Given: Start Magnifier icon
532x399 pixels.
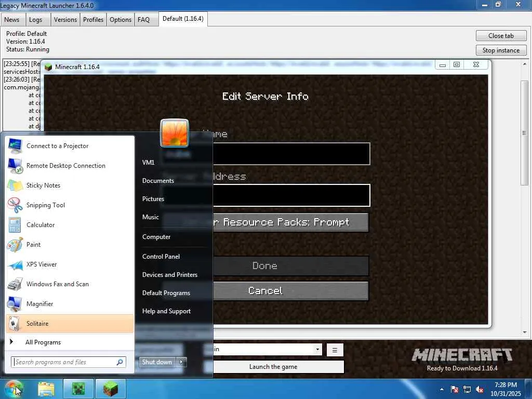Looking at the screenshot, I should pos(15,303).
